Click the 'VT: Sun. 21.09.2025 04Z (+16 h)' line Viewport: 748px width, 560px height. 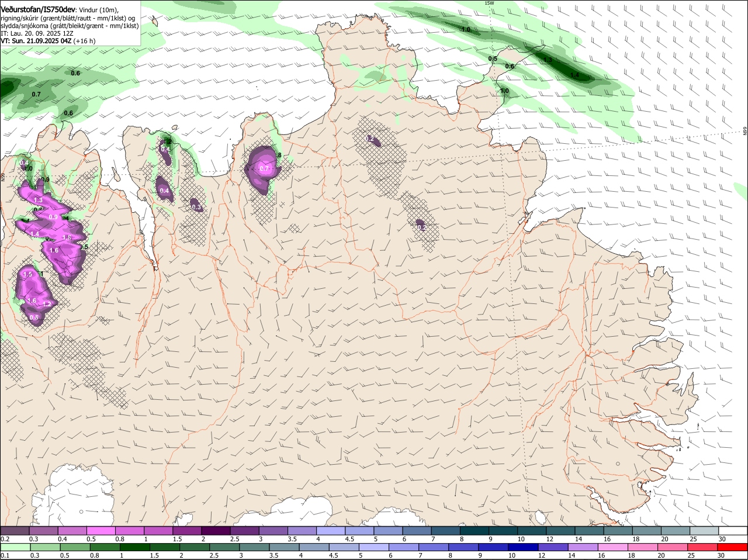(x=48, y=41)
